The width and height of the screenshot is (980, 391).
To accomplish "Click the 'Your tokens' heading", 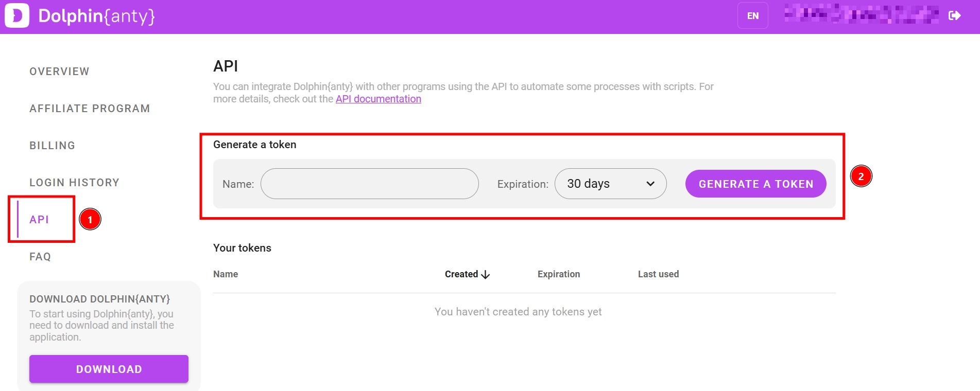I will [242, 248].
